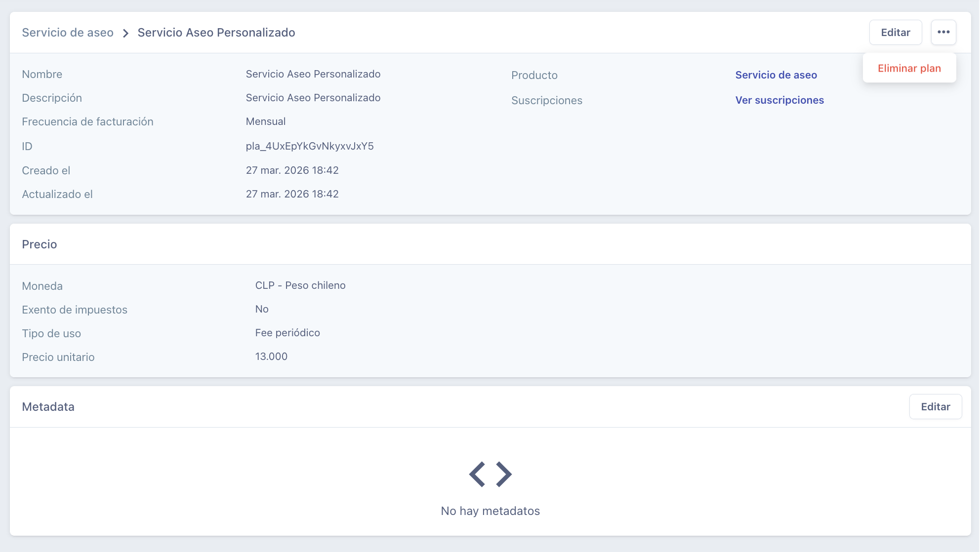Click the breadcrumb title Servicio Aseo Personalizado

216,33
